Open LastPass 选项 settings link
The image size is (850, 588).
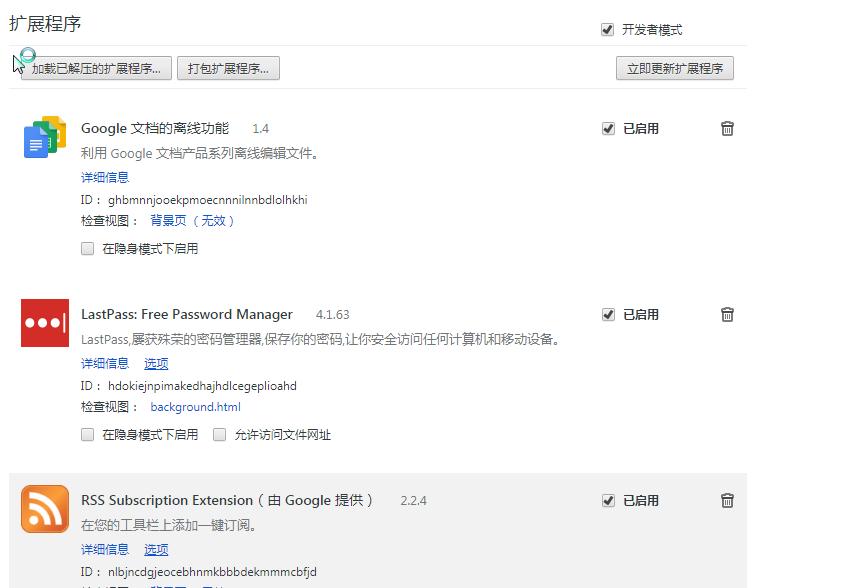(x=156, y=363)
